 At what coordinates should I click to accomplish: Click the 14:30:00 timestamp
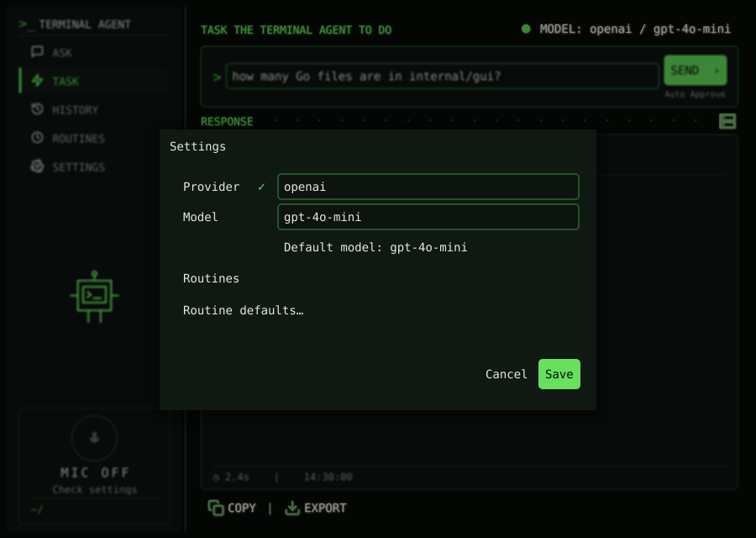(328, 477)
